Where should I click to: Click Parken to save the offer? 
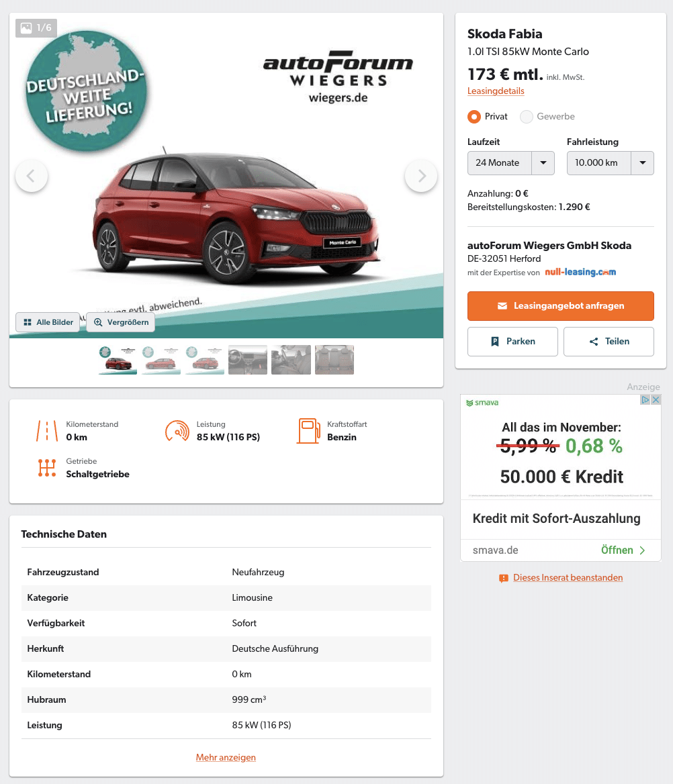click(512, 342)
